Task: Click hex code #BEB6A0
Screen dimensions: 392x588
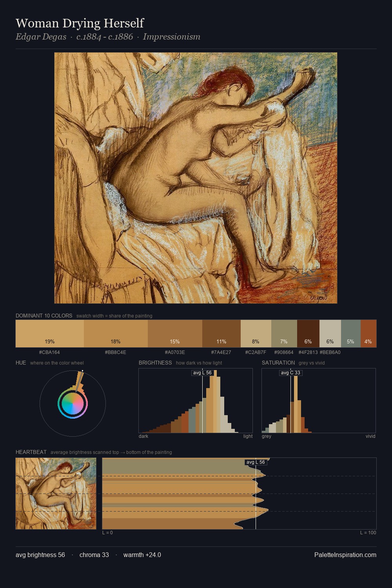Action: 330,352
